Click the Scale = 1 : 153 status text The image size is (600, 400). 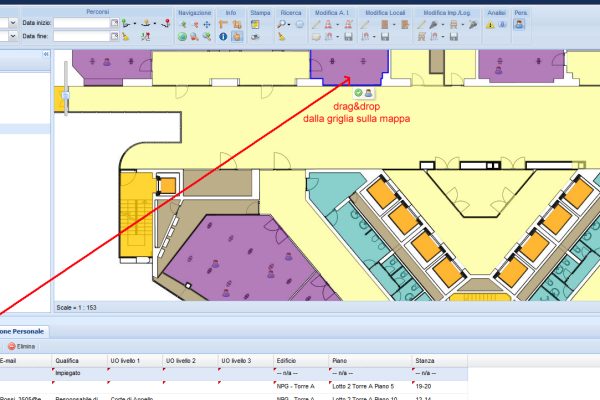tap(77, 308)
